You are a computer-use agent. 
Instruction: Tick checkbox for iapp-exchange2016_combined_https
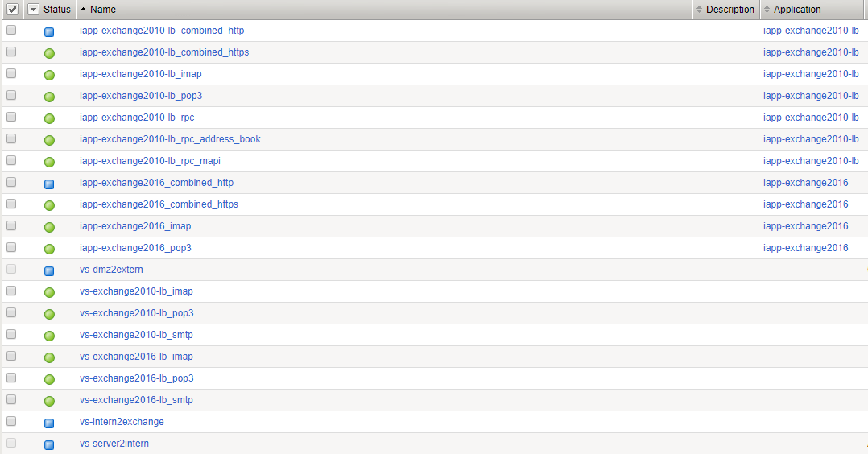pos(11,204)
